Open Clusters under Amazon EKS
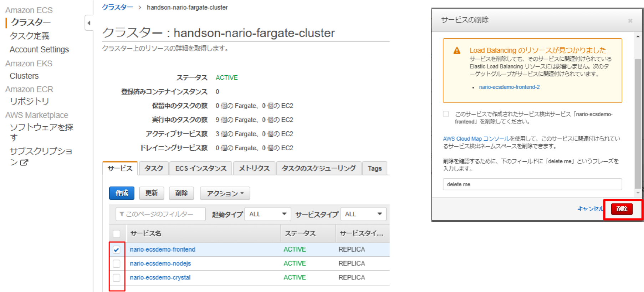 [24, 76]
